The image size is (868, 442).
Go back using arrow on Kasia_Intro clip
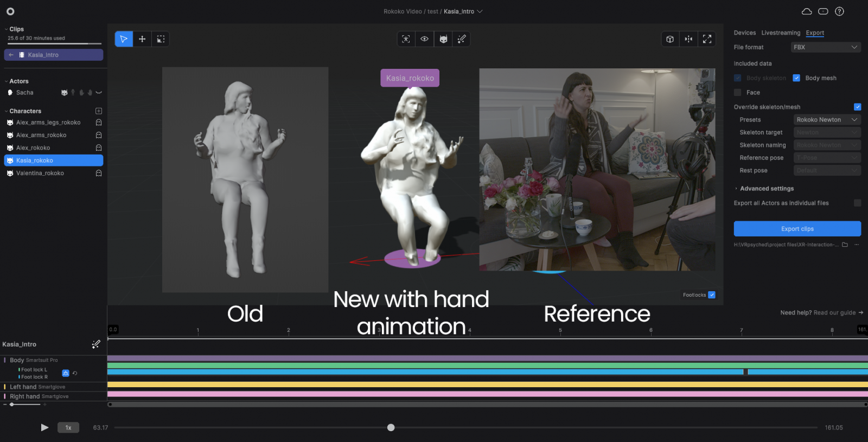(11, 55)
